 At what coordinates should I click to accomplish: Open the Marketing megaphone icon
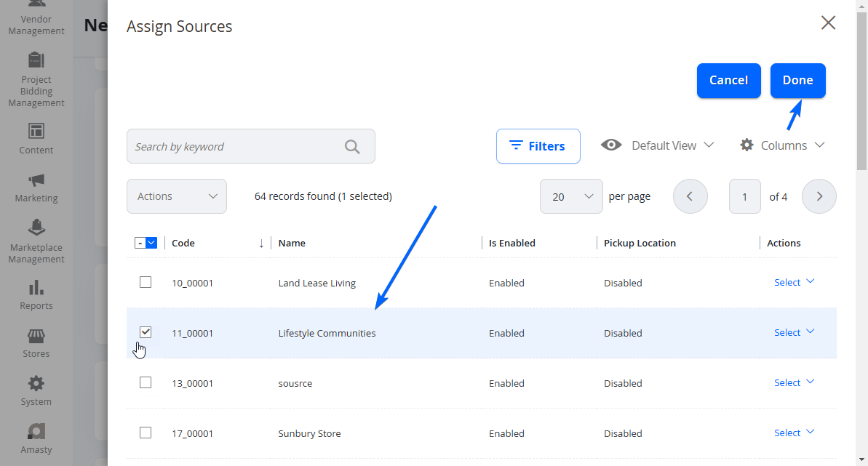(x=36, y=180)
